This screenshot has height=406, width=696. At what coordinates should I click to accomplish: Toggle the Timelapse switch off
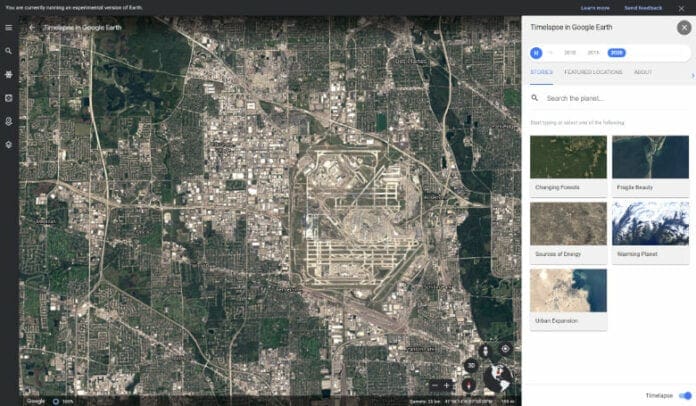[685, 395]
